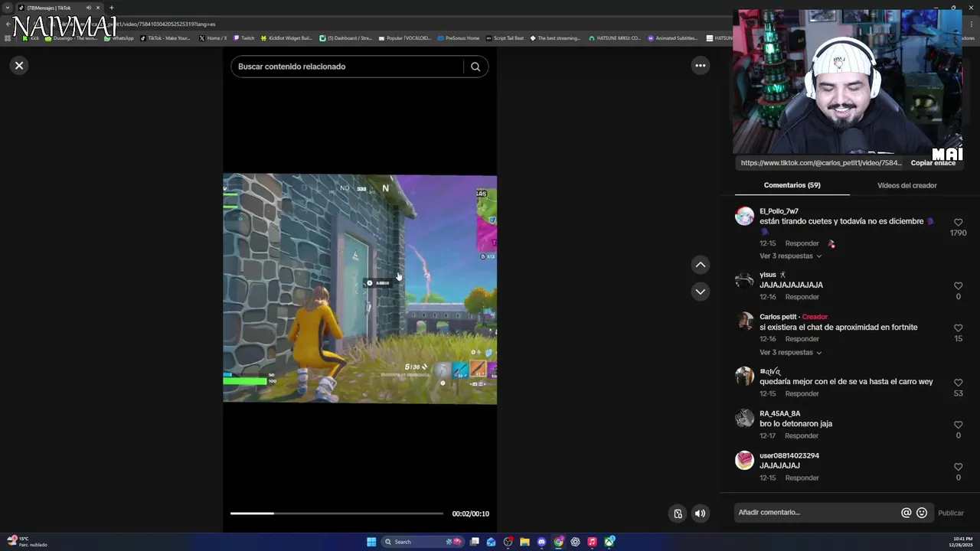The height and width of the screenshot is (551, 980).
Task: Switch to the 'Comentarios (59)' tab
Action: click(x=792, y=185)
